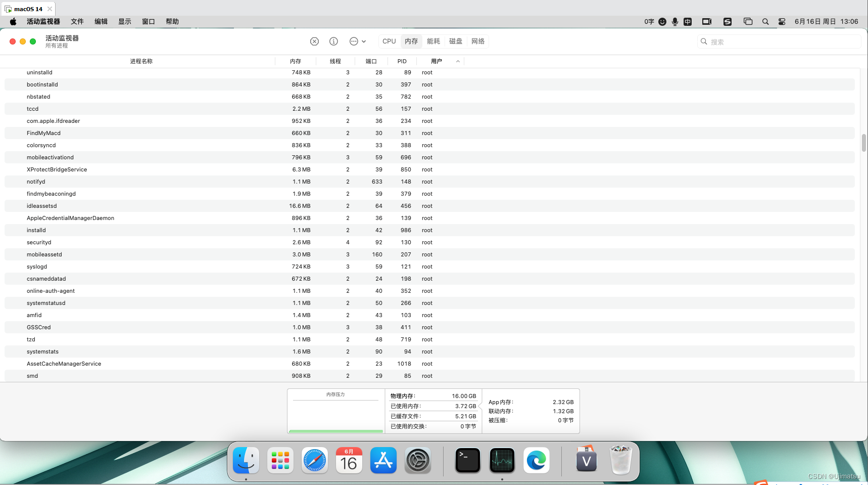Sort by the 内存 column header

pos(296,61)
